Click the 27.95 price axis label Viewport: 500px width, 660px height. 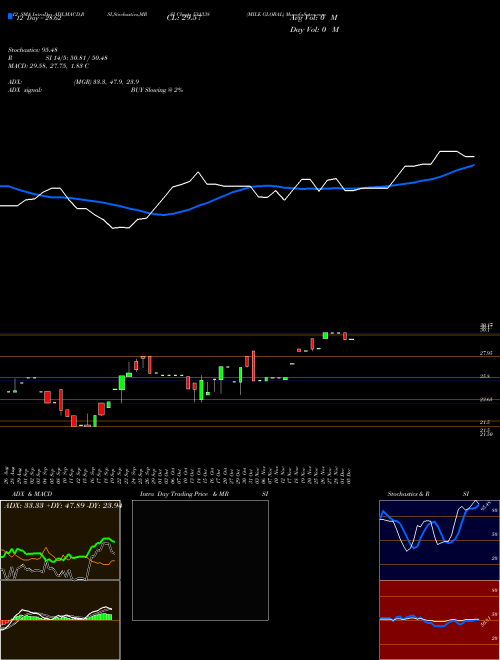pyautogui.click(x=486, y=353)
